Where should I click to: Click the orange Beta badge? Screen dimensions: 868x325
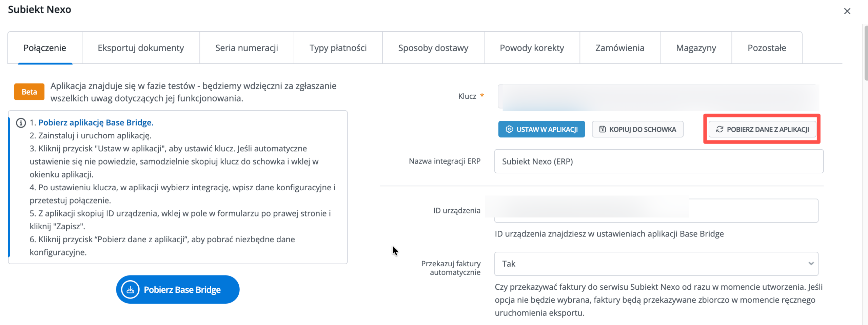coord(29,92)
